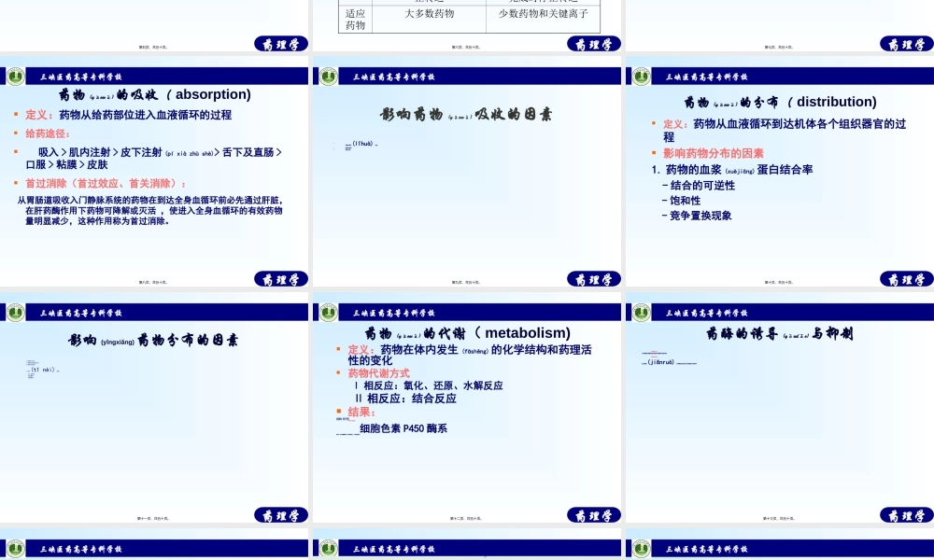Click the 竞争置换现象 sub-item

click(697, 216)
